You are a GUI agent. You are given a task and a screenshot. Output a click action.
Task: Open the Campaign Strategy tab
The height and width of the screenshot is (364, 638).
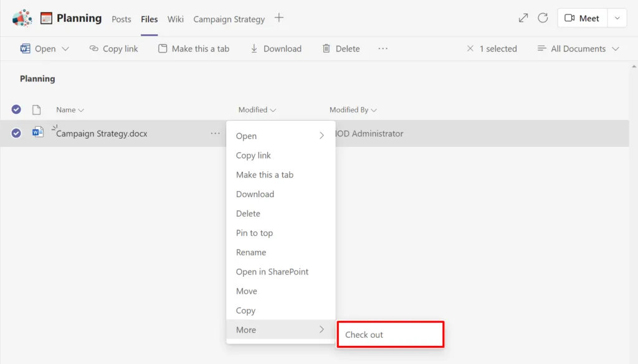(x=229, y=19)
